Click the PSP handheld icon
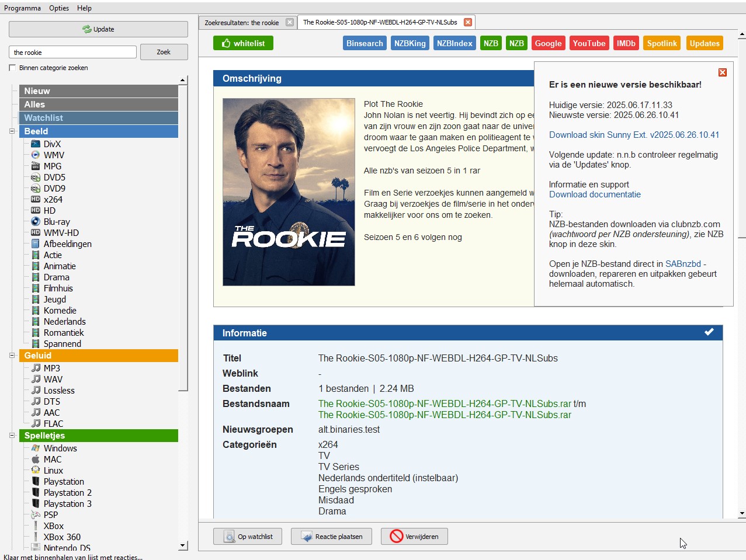 tap(36, 514)
